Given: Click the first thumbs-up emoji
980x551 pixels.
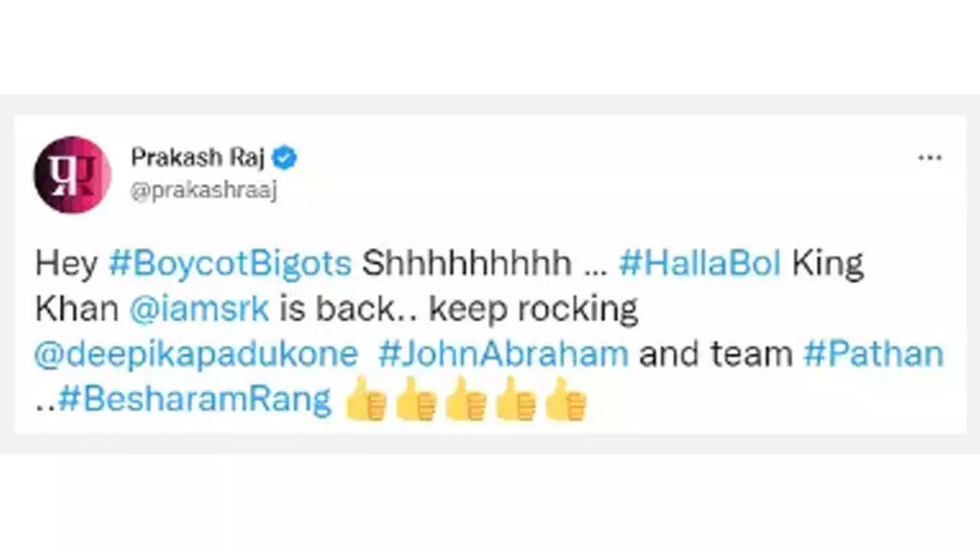Looking at the screenshot, I should point(367,399).
